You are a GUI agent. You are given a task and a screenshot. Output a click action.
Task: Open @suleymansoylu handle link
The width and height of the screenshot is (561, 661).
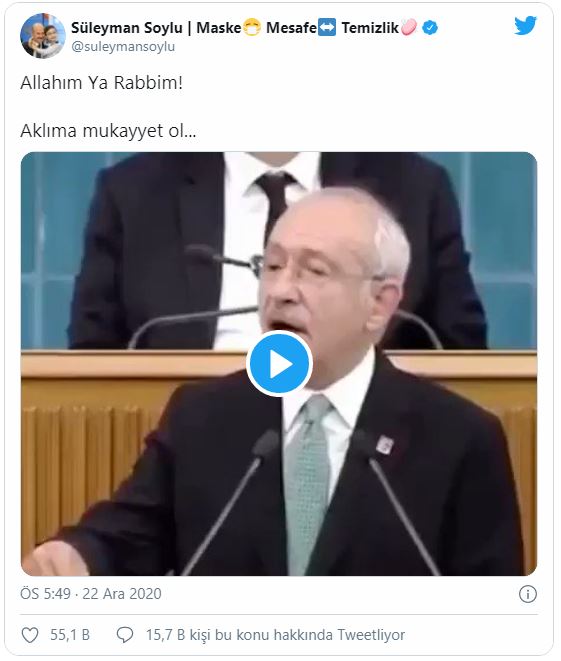[x=123, y=46]
